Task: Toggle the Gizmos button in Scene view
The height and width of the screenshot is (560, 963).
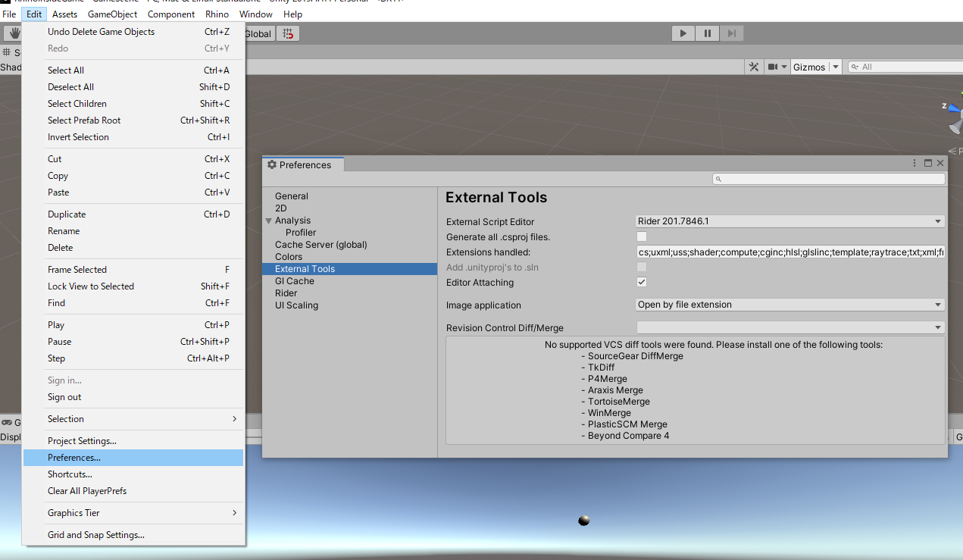Action: tap(809, 67)
